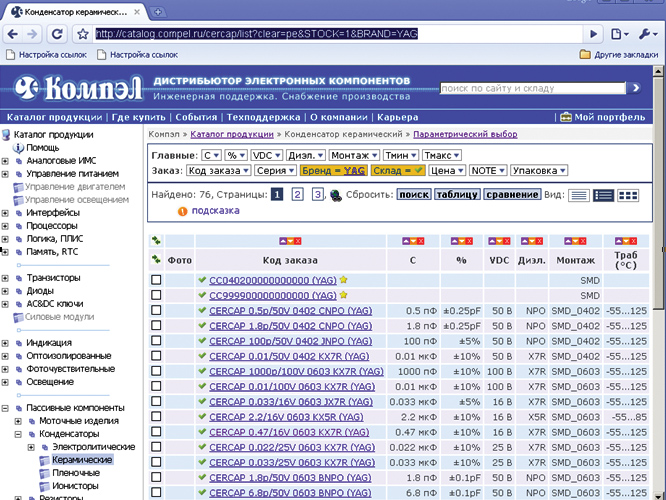Open the О компании menu item
Image resolution: width=666 pixels, height=500 pixels.
pos(339,117)
